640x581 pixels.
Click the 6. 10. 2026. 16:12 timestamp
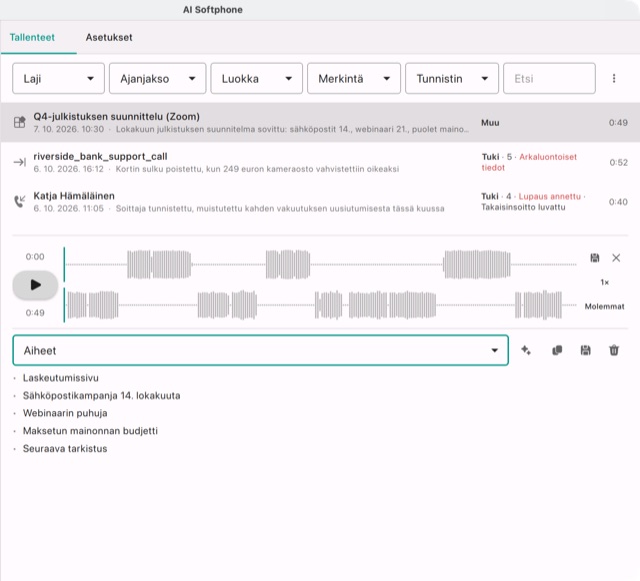point(69,169)
